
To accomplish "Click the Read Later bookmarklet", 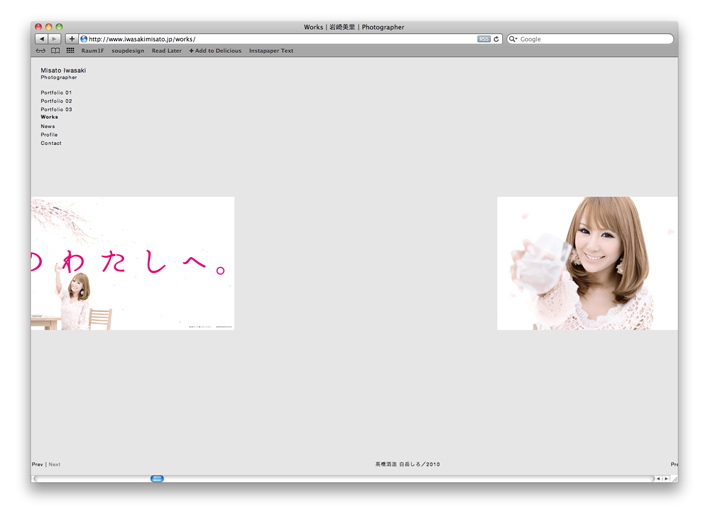I will [166, 51].
